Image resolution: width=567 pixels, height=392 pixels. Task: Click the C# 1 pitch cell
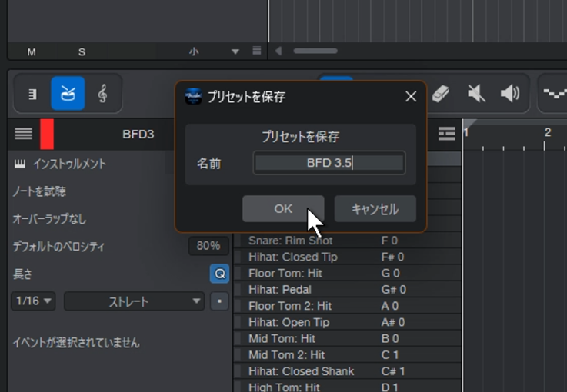pyautogui.click(x=392, y=371)
